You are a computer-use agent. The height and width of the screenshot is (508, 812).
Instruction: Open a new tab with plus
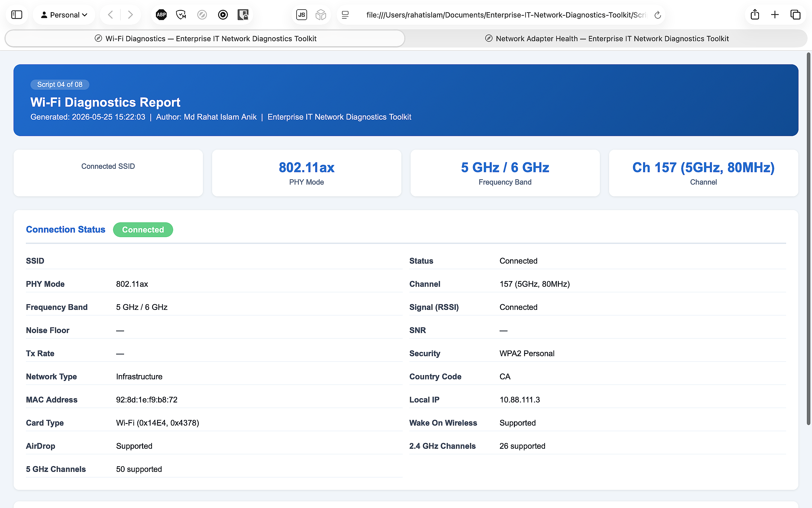pyautogui.click(x=775, y=15)
